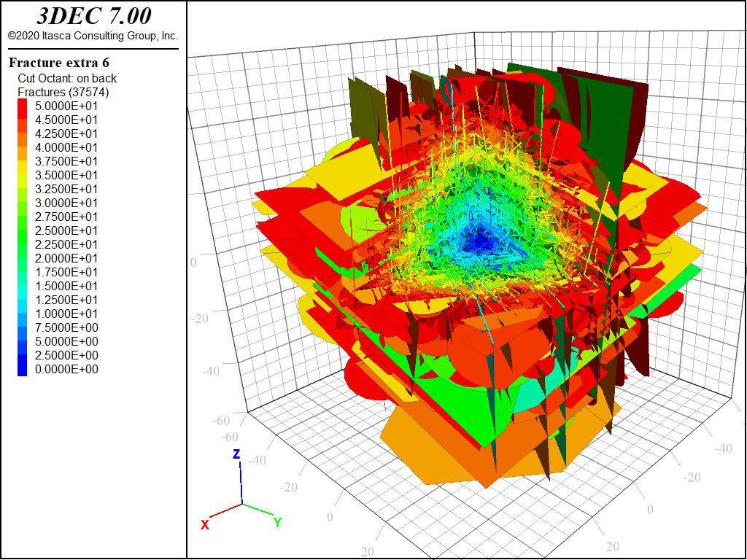Click the 3.0000E+01 legend value
747x560 pixels.
pyautogui.click(x=66, y=203)
